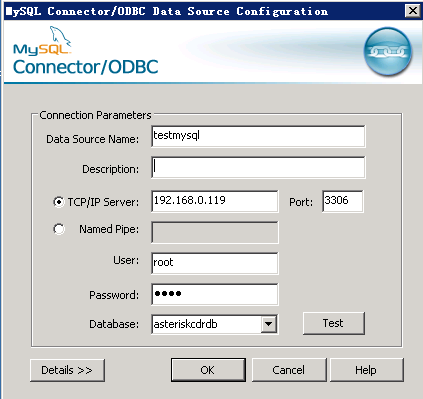Click the TCP/IP Server address field
Screen dimensions: 423x399
(x=215, y=201)
